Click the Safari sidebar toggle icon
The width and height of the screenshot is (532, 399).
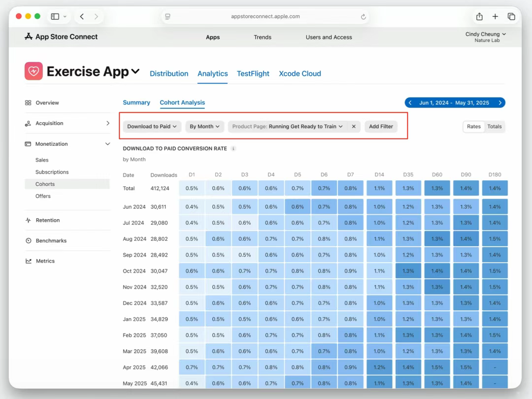[55, 17]
